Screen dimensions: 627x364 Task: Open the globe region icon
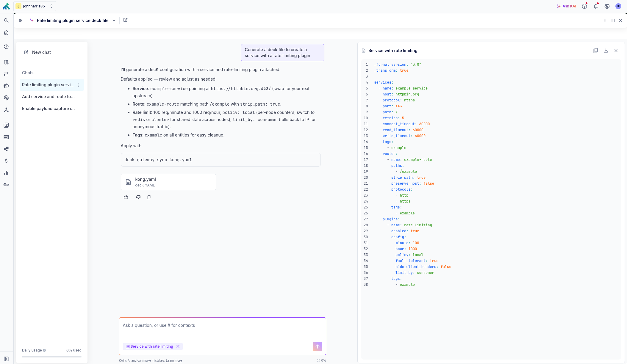tap(607, 6)
